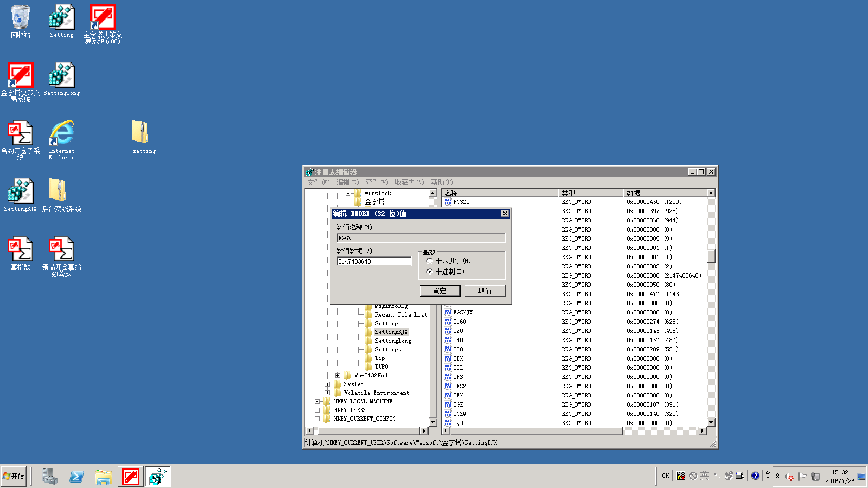Click the Server Manager taskbar icon

point(50,477)
